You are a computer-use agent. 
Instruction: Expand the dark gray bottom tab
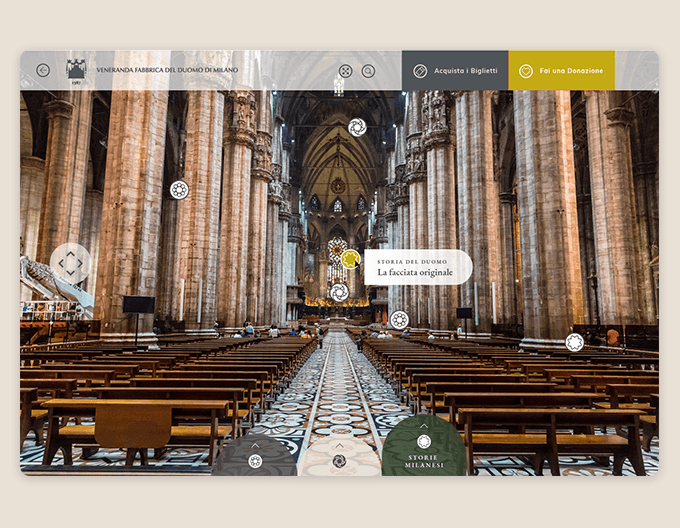coord(255,456)
